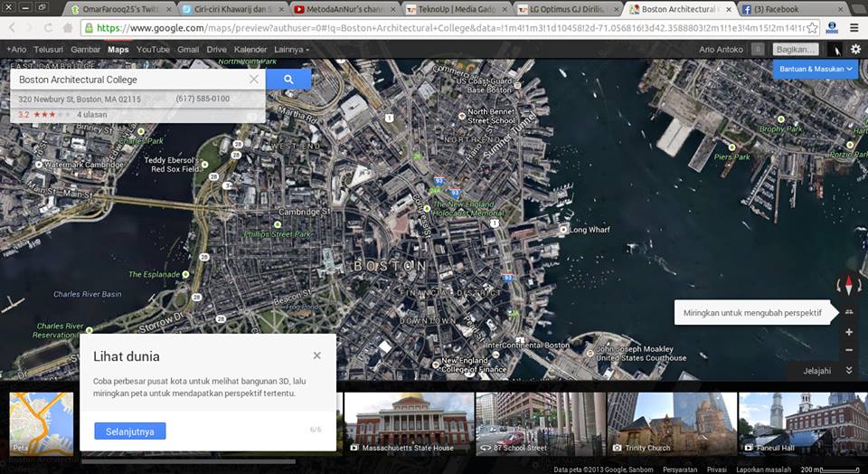Click North Bennet Street School marker
Image resolution: width=868 pixels, height=474 pixels.
(x=462, y=116)
